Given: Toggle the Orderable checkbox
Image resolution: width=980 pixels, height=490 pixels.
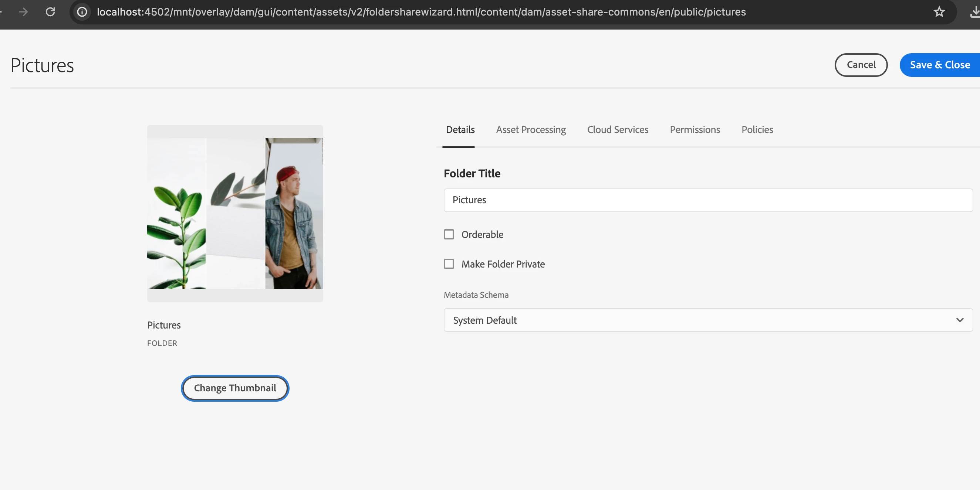Looking at the screenshot, I should pos(449,234).
